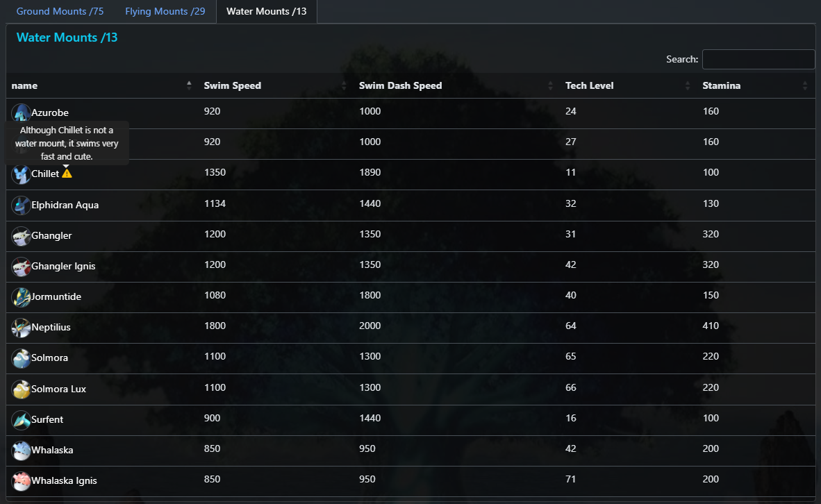821x504 pixels.
Task: Click the Whalaska Ignis pal icon
Action: (x=21, y=481)
